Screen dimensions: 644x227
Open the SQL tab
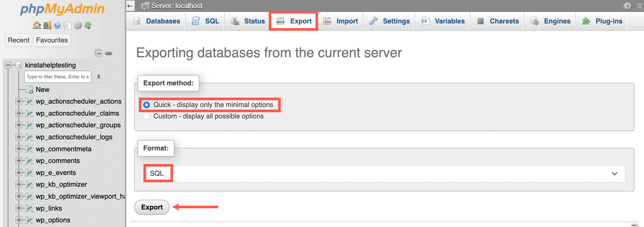(205, 21)
